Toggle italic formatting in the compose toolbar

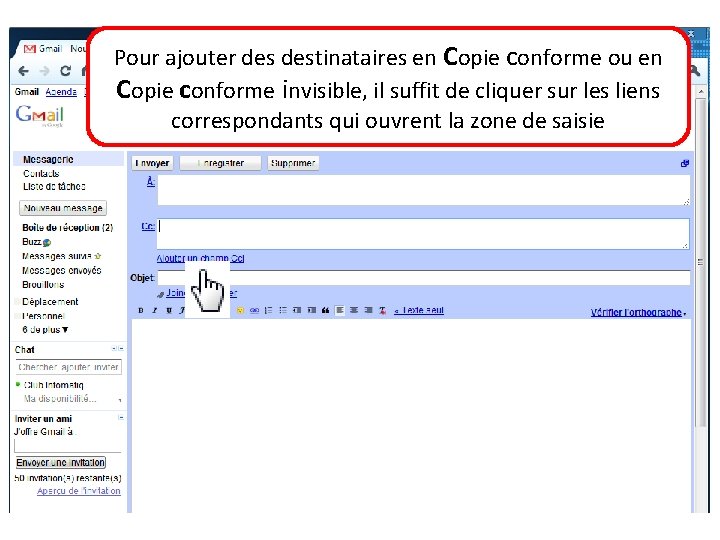[155, 310]
